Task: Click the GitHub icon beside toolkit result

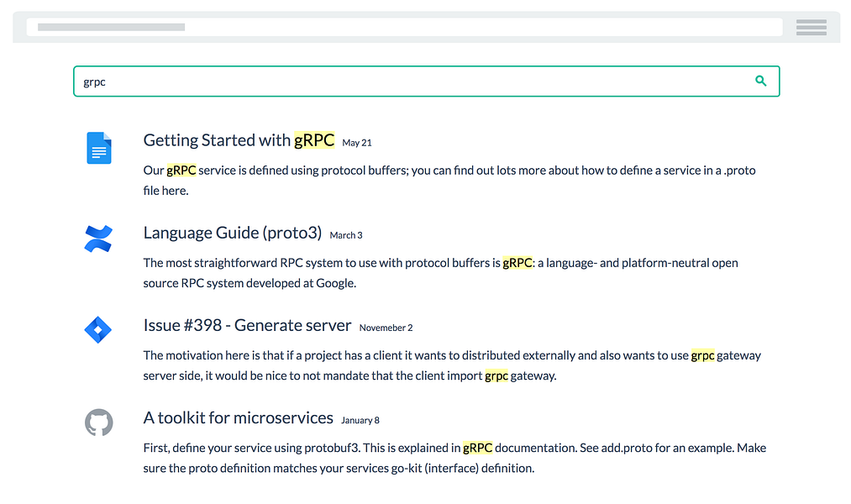Action: point(99,423)
